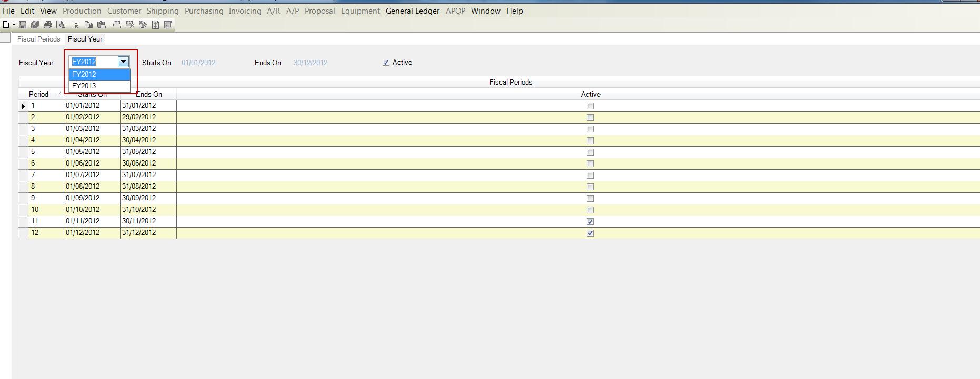
Task: Check Active for period 7
Action: click(590, 176)
